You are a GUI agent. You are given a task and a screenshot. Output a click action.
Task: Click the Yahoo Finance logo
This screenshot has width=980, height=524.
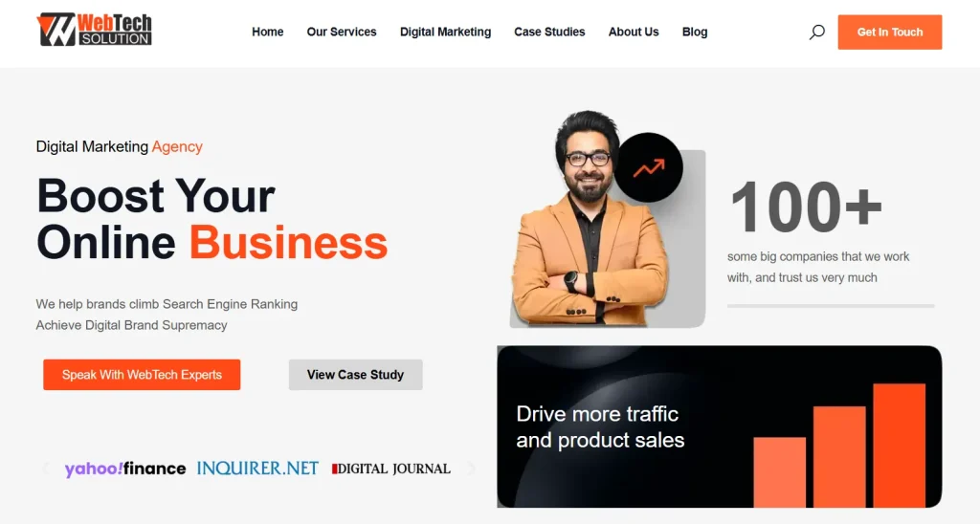pyautogui.click(x=125, y=469)
